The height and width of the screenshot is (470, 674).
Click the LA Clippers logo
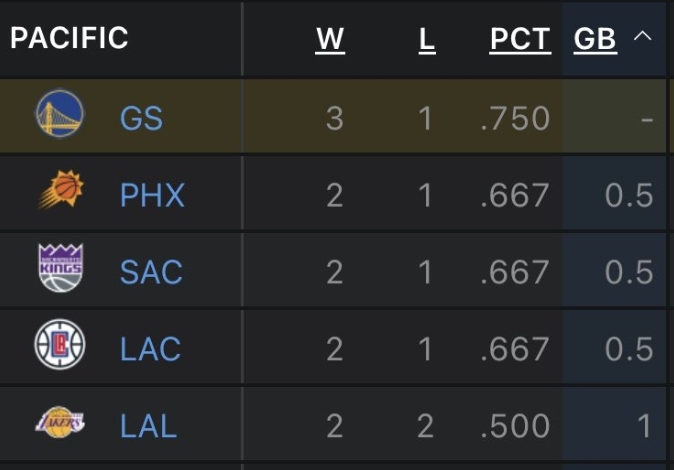point(60,344)
